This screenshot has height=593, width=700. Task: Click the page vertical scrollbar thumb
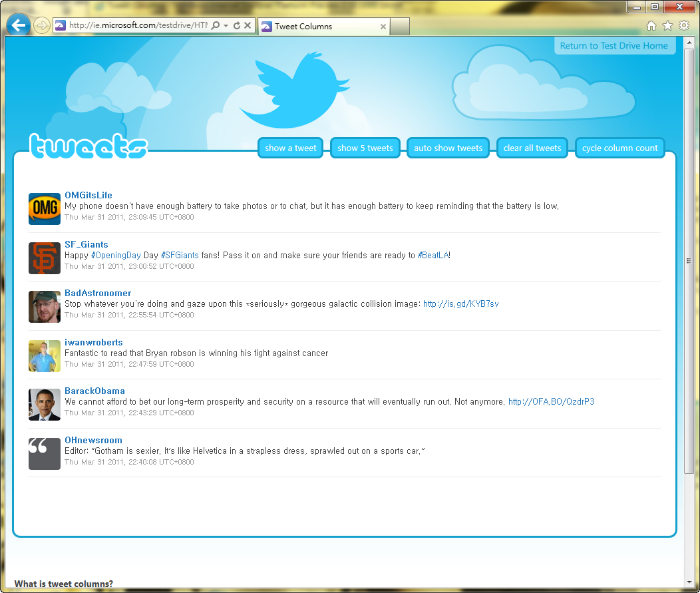[x=689, y=261]
